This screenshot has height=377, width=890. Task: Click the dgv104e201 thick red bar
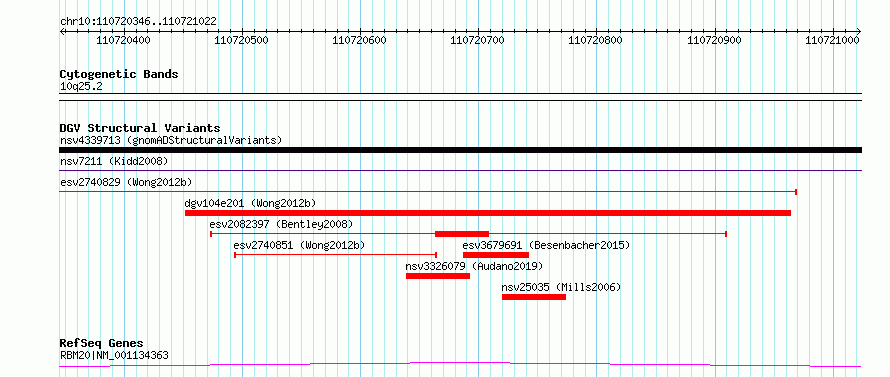pyautogui.click(x=488, y=213)
